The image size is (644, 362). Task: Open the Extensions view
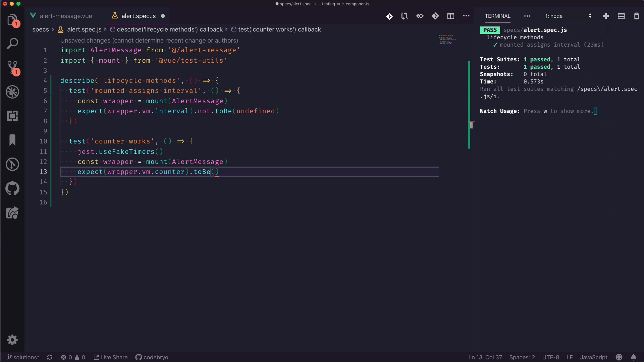[x=12, y=116]
